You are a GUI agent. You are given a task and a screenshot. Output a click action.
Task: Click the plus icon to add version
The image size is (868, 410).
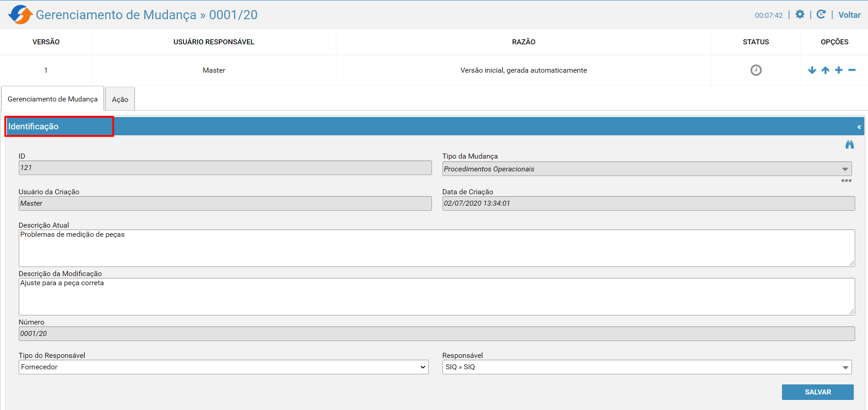(839, 70)
